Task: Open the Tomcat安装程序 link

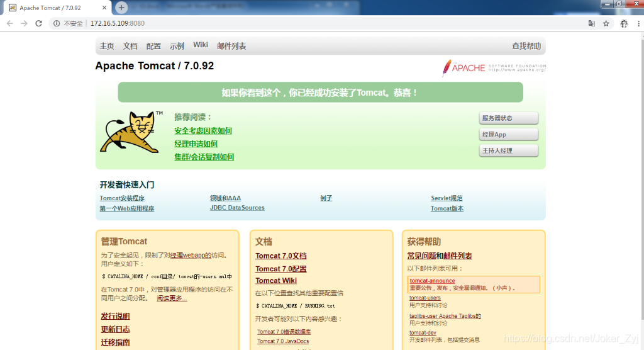Action: (122, 198)
